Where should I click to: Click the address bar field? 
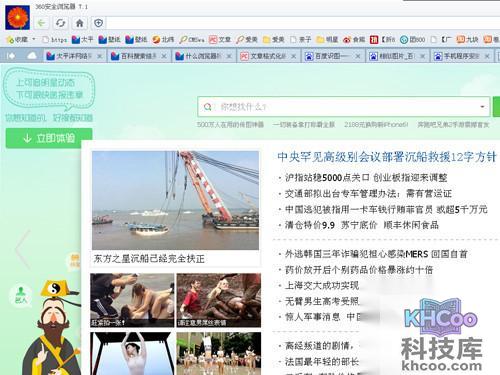(x=302, y=23)
